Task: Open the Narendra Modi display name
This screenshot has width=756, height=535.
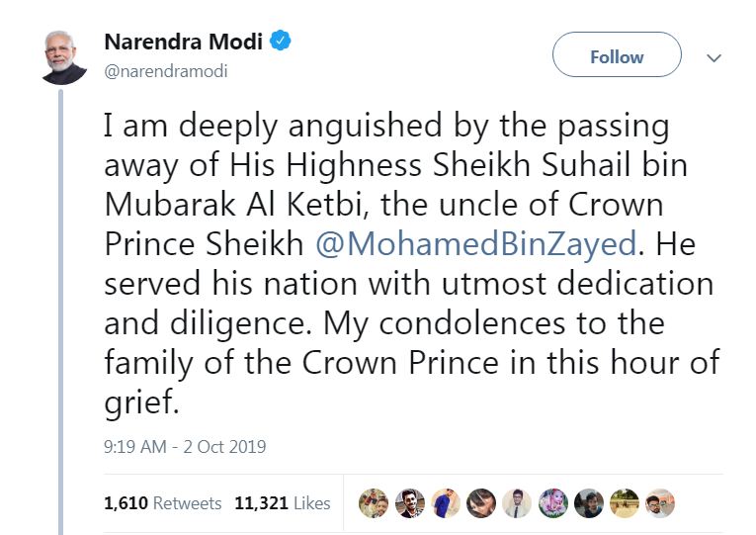Action: tap(184, 44)
